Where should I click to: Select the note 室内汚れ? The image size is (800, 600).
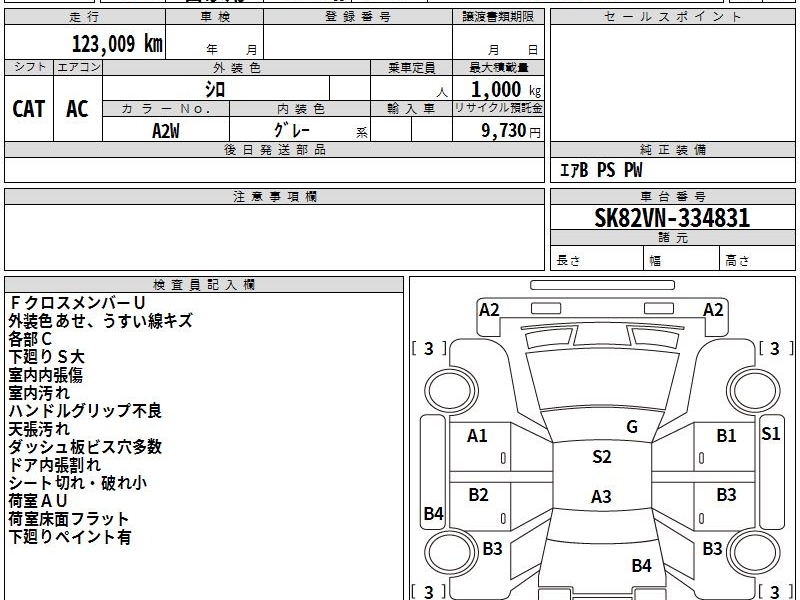(39, 393)
